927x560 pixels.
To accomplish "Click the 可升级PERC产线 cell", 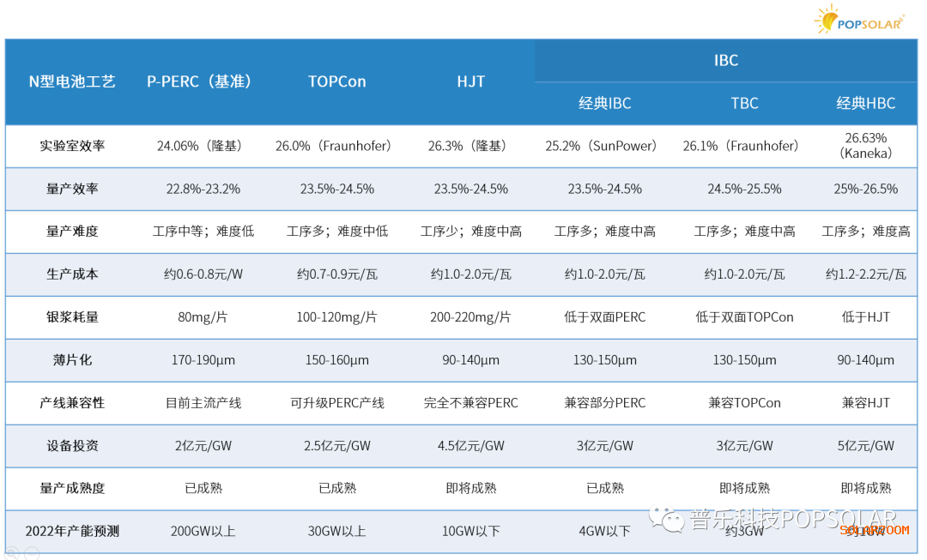I will pos(336,403).
